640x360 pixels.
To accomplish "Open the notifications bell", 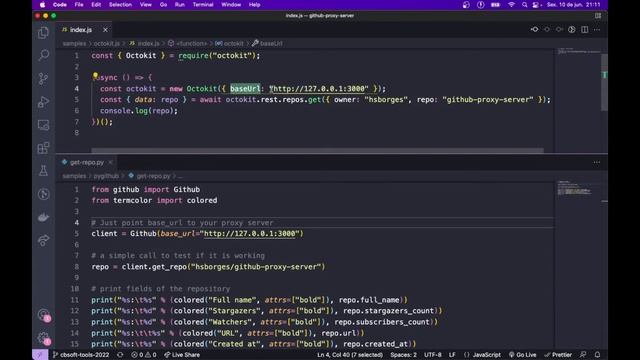I will tap(598, 355).
